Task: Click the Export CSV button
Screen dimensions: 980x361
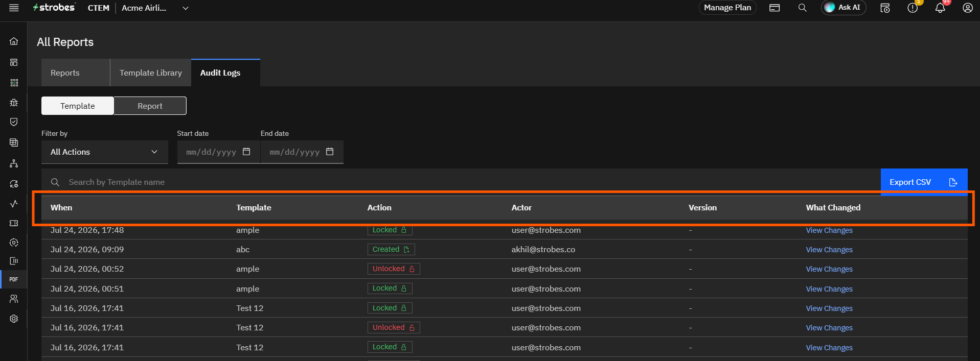Action: point(924,182)
